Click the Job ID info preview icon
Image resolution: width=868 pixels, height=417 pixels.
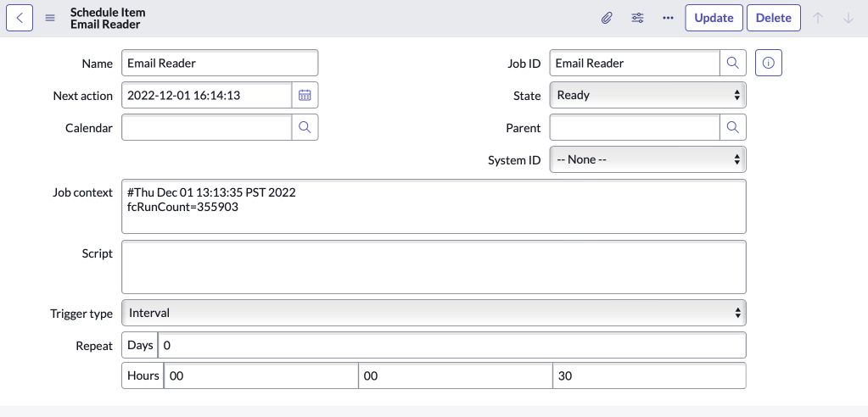[768, 64]
